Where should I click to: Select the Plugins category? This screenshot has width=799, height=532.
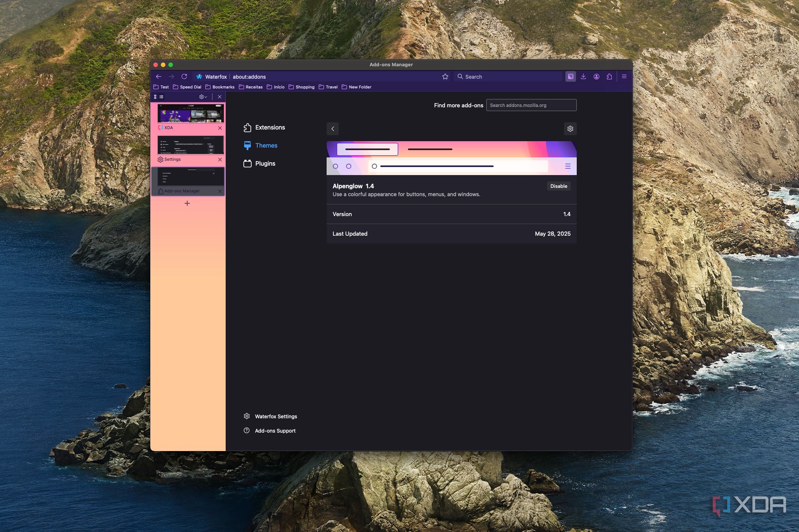(265, 164)
